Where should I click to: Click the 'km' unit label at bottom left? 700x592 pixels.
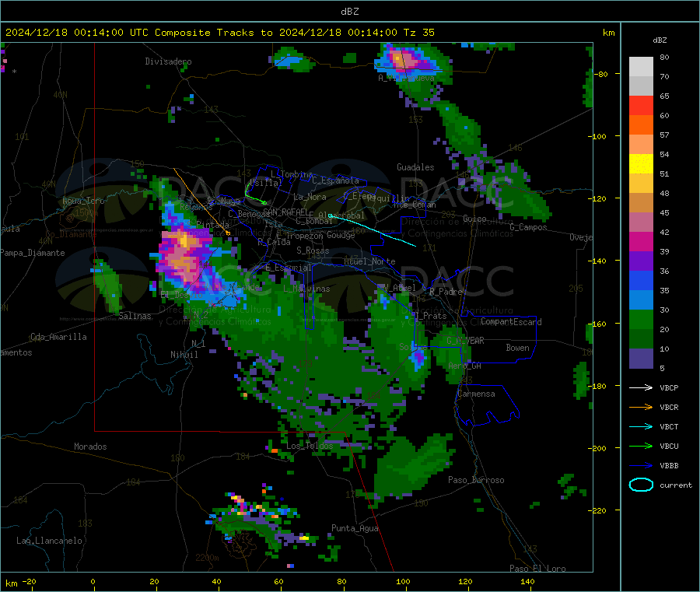(11, 583)
